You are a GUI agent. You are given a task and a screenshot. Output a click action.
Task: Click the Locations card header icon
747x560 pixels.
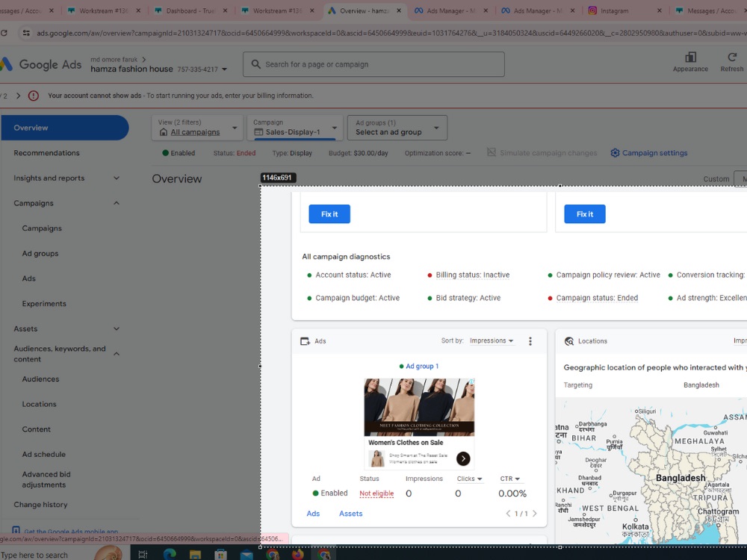click(568, 341)
